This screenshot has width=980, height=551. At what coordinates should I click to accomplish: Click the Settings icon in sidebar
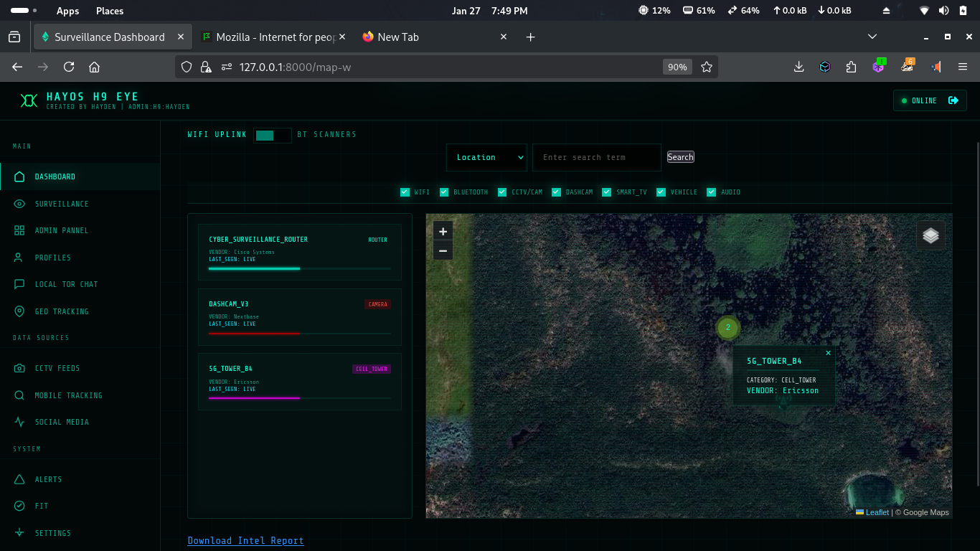(x=20, y=533)
